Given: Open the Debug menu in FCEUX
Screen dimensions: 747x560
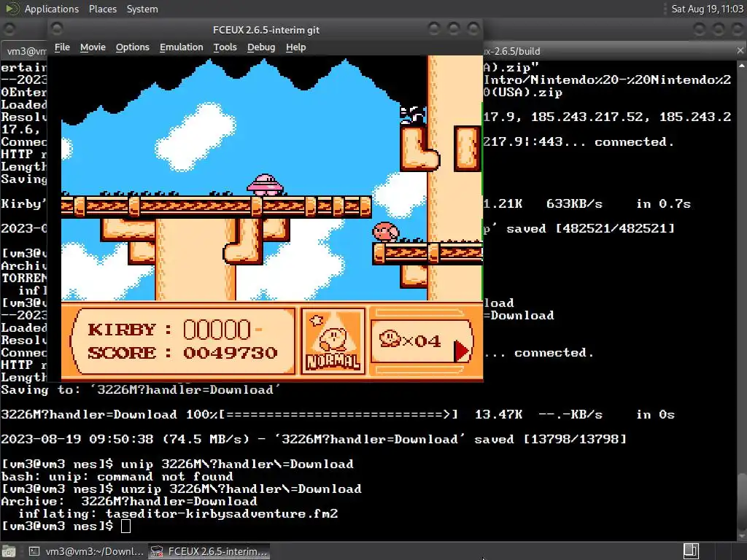Looking at the screenshot, I should point(261,47).
